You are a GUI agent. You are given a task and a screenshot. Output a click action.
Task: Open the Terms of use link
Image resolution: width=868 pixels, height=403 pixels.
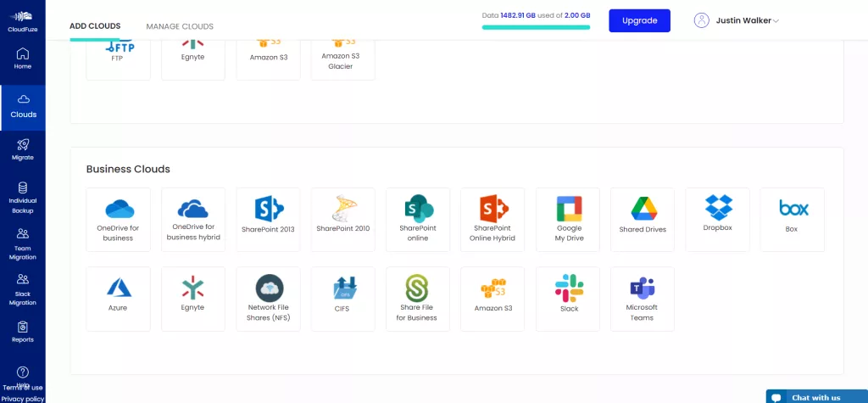point(23,388)
